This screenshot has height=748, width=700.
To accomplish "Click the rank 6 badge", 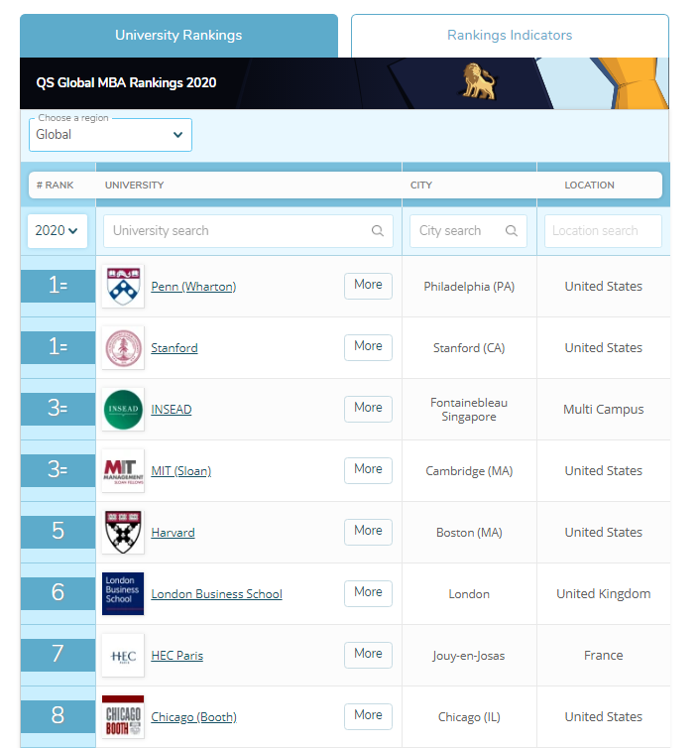I will 58,593.
